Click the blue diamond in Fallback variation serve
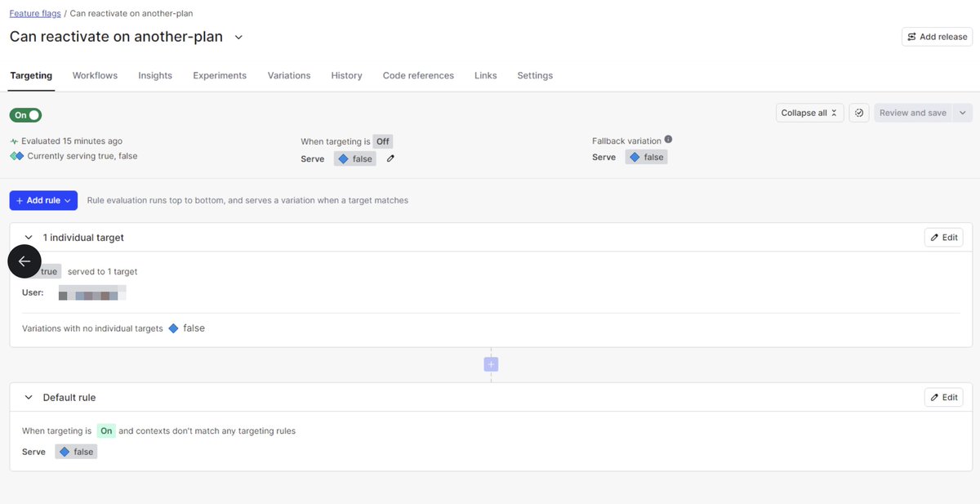Viewport: 980px width, 504px height. coord(635,157)
